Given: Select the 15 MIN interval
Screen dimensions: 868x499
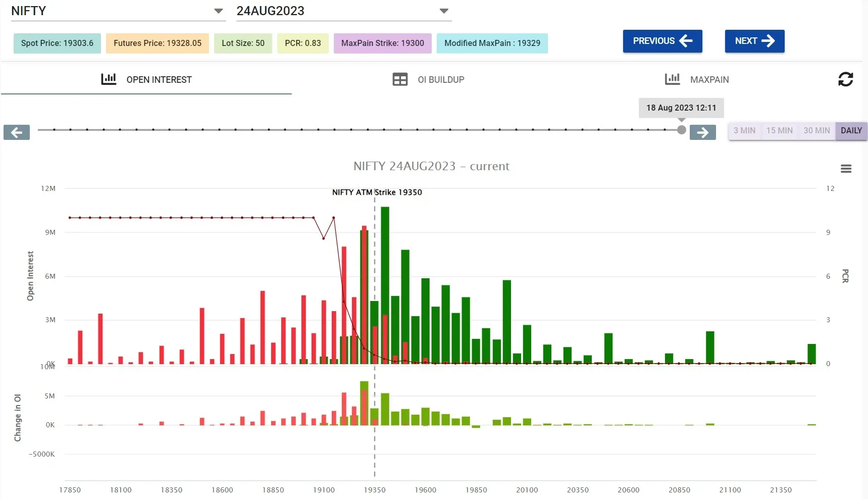Looking at the screenshot, I should (x=779, y=131).
